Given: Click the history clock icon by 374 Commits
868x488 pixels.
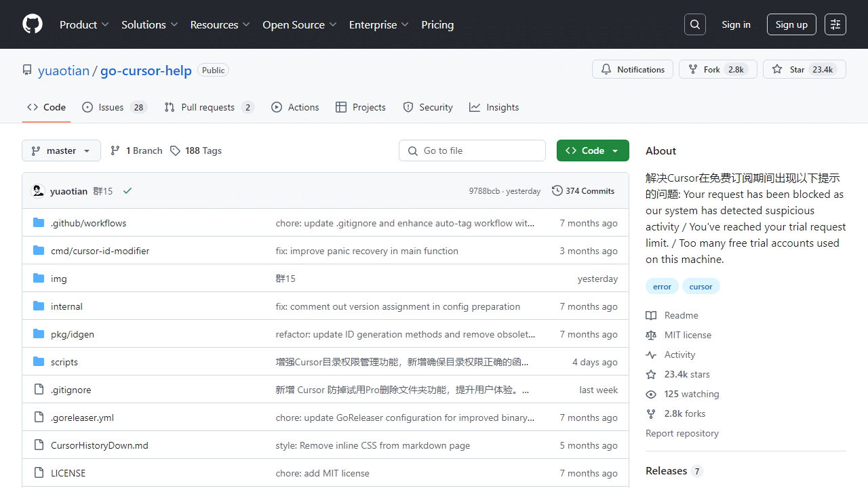Looking at the screenshot, I should 557,191.
